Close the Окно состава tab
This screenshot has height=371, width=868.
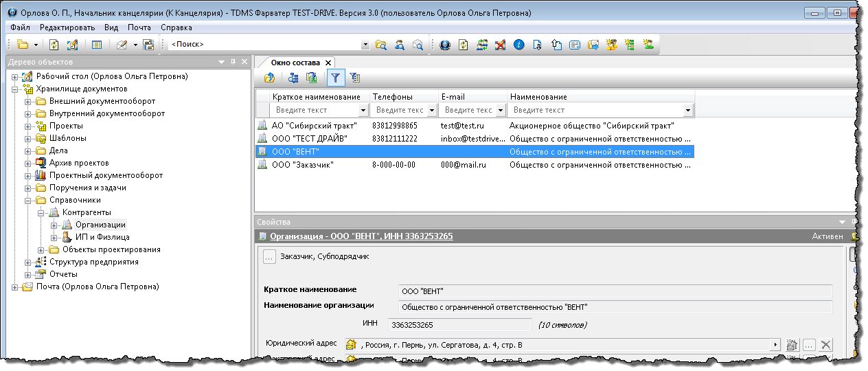pos(328,63)
